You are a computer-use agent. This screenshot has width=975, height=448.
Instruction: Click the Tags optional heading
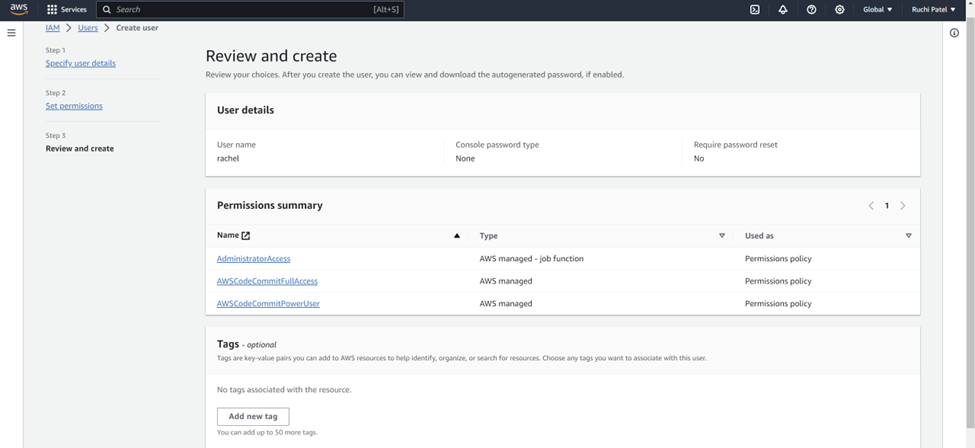[246, 344]
